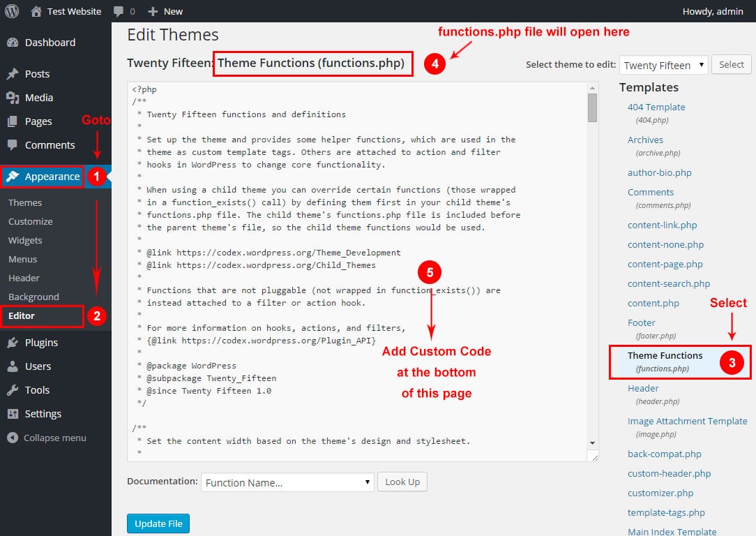Click the Test Website site name
Screen dimensions: 756x536
tap(74, 11)
